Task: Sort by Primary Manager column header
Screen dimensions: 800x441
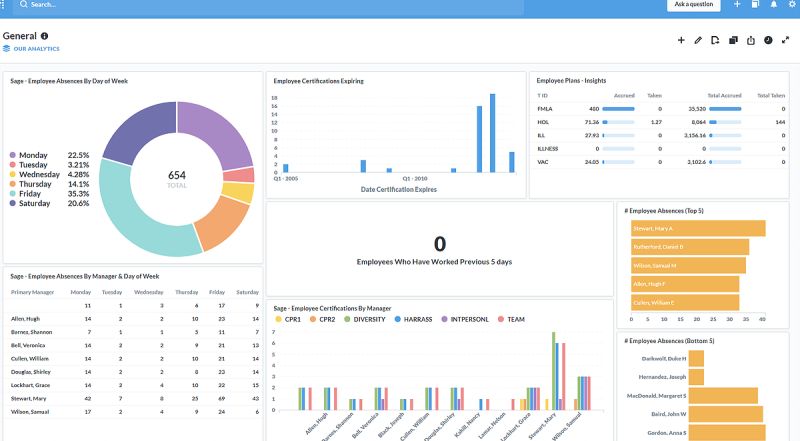Action: (32, 292)
